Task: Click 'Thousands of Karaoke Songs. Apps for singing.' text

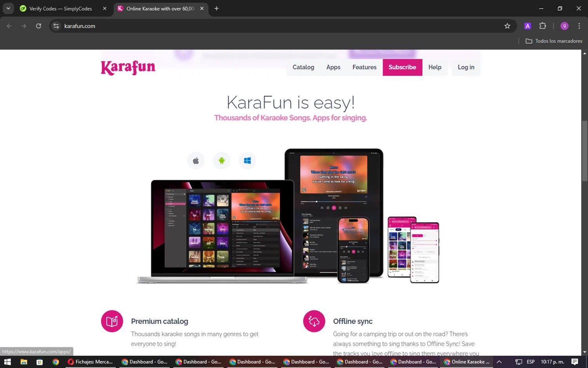Action: point(290,118)
